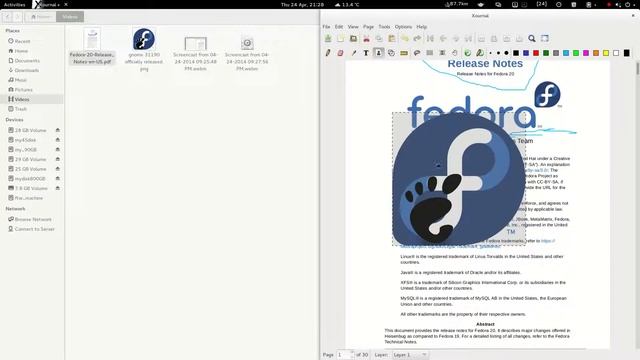
Task: Click the New document icon in Xournal
Action: tap(340, 38)
